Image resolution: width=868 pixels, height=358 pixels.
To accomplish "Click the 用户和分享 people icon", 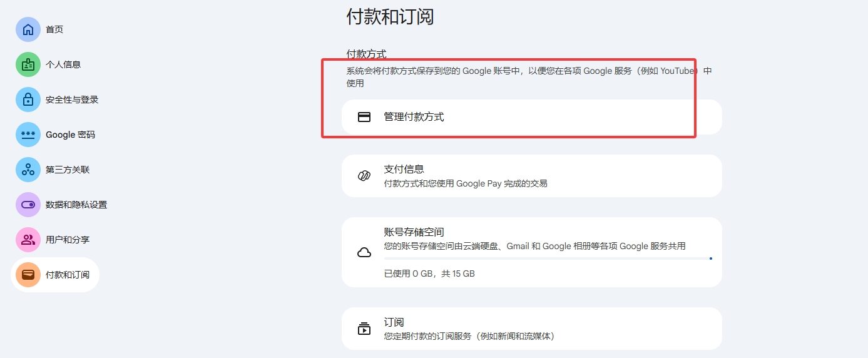I will click(x=28, y=240).
